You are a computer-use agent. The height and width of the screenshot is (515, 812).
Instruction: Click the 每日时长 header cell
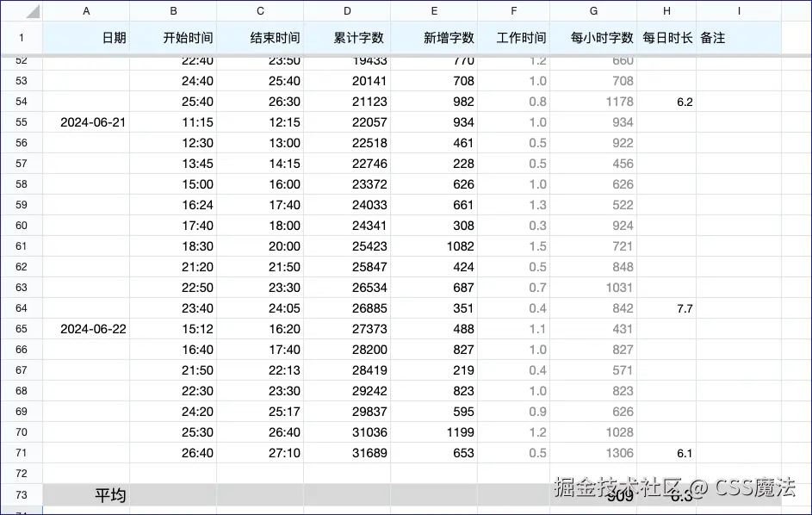667,38
